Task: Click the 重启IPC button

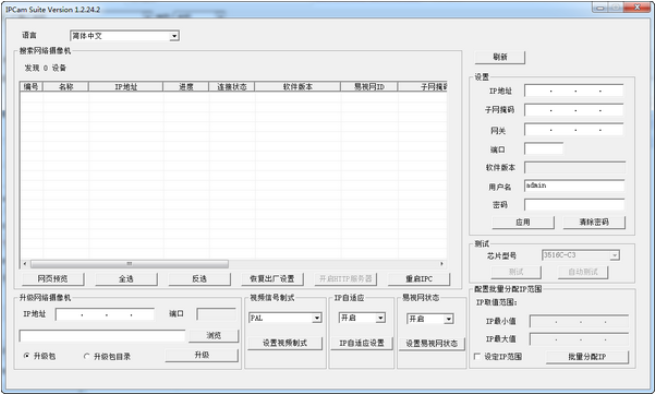Action: pyautogui.click(x=419, y=279)
